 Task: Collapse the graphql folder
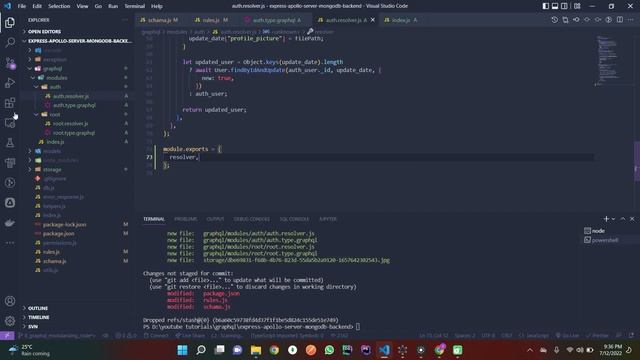point(76,69)
